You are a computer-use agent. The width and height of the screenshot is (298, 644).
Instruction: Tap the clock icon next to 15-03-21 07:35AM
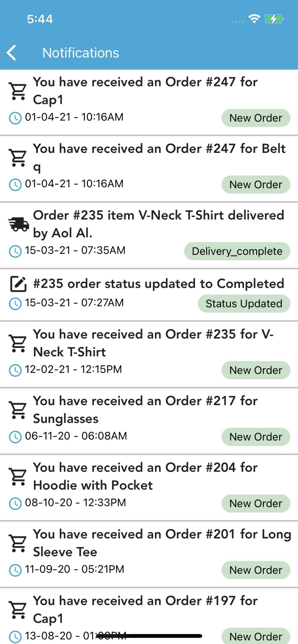[x=15, y=251]
